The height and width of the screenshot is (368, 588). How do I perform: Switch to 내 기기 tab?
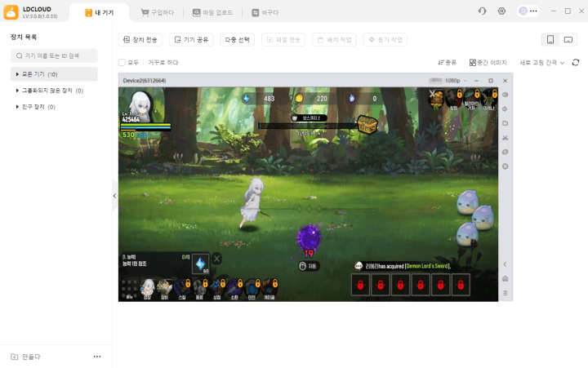click(x=100, y=12)
